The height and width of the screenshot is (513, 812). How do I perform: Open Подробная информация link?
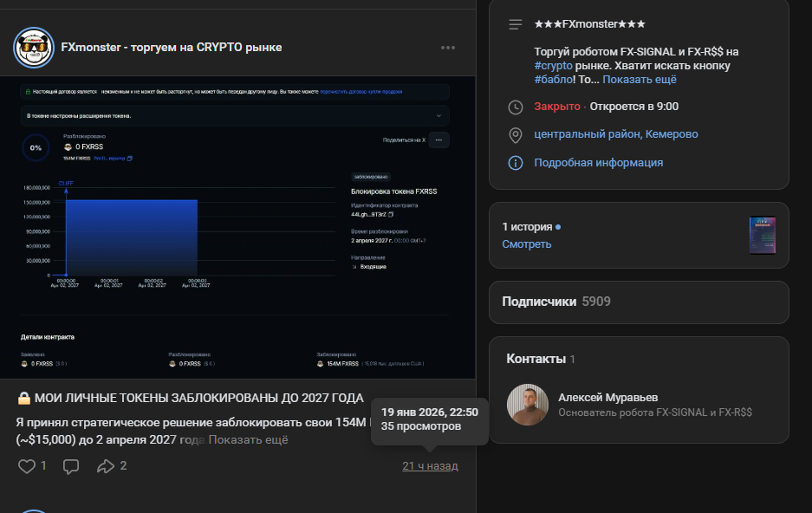(598, 163)
